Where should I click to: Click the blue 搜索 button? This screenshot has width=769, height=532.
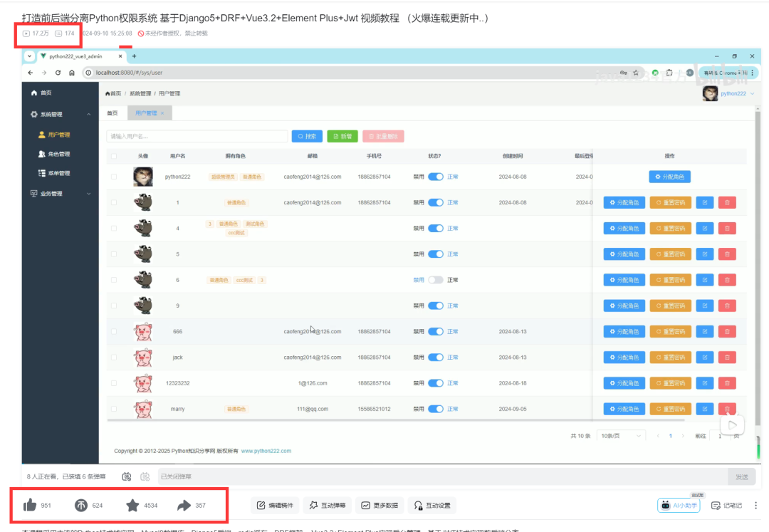(307, 136)
